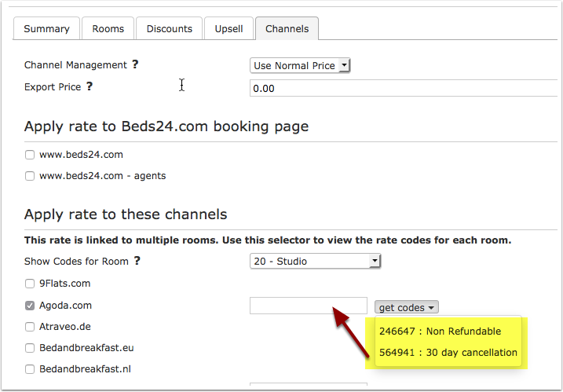Viewport: 563px width, 392px height.
Task: Uncheck the Agoda.com channel
Action: (30, 306)
